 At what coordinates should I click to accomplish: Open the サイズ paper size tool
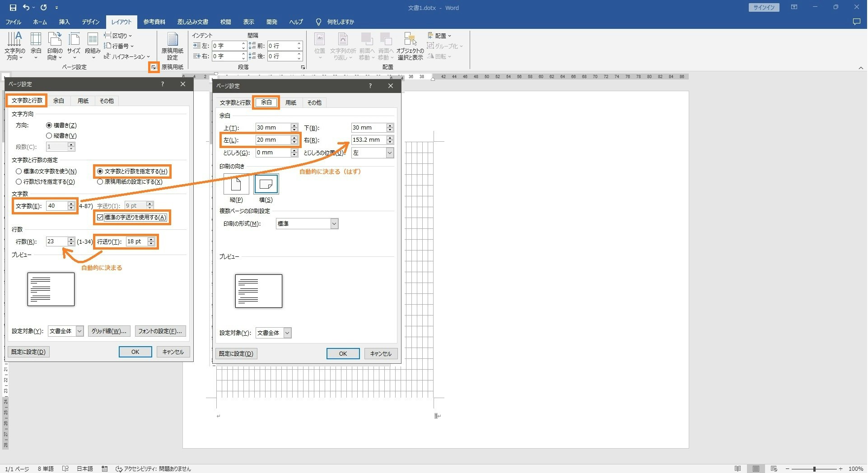(74, 46)
